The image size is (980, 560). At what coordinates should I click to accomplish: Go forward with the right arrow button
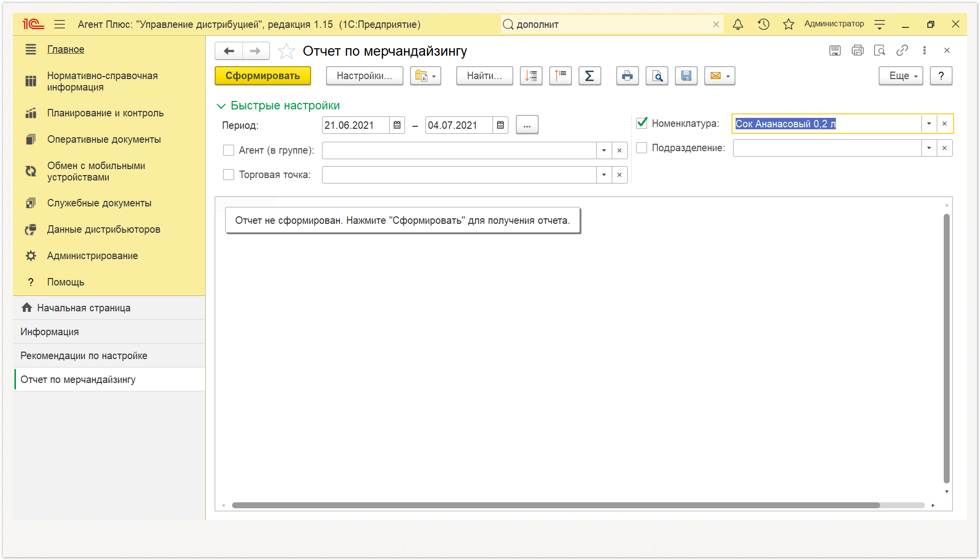coord(255,51)
